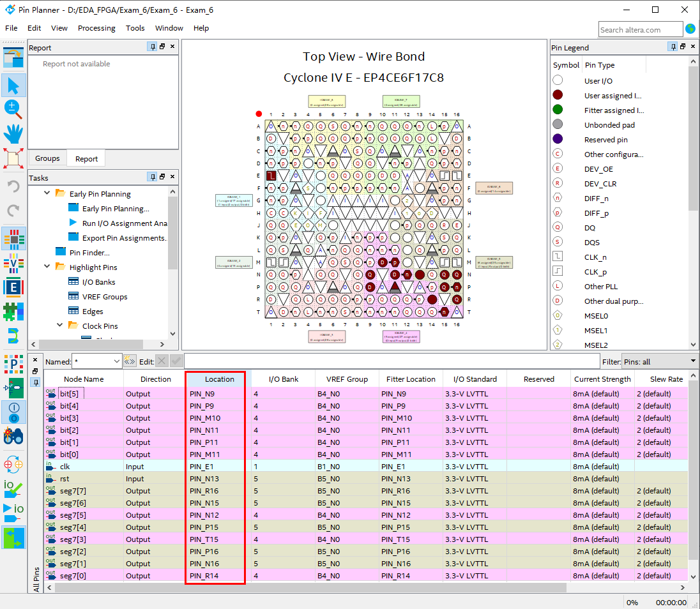Toggle the package chip view icon
Image resolution: width=700 pixels, height=609 pixels.
13,239
